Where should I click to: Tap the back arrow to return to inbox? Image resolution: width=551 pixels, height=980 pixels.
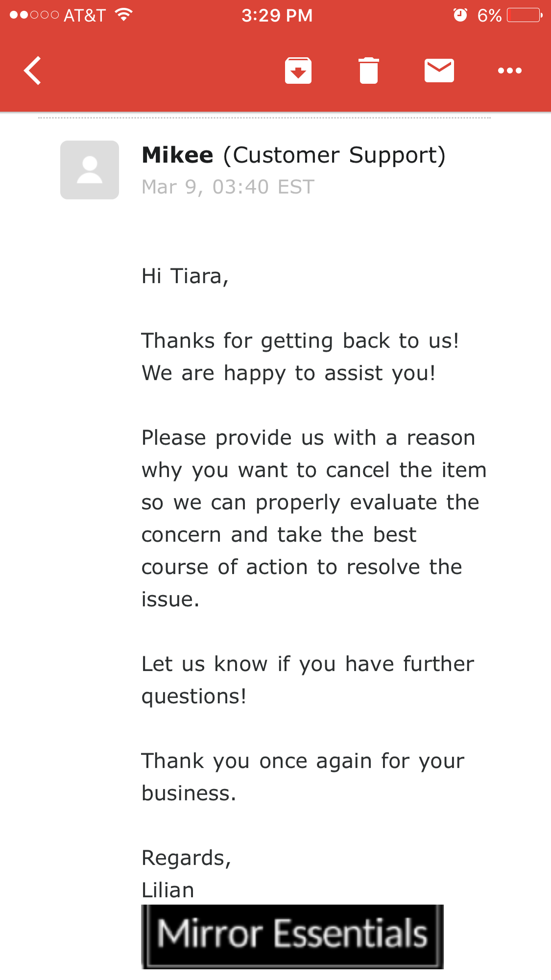pos(32,71)
